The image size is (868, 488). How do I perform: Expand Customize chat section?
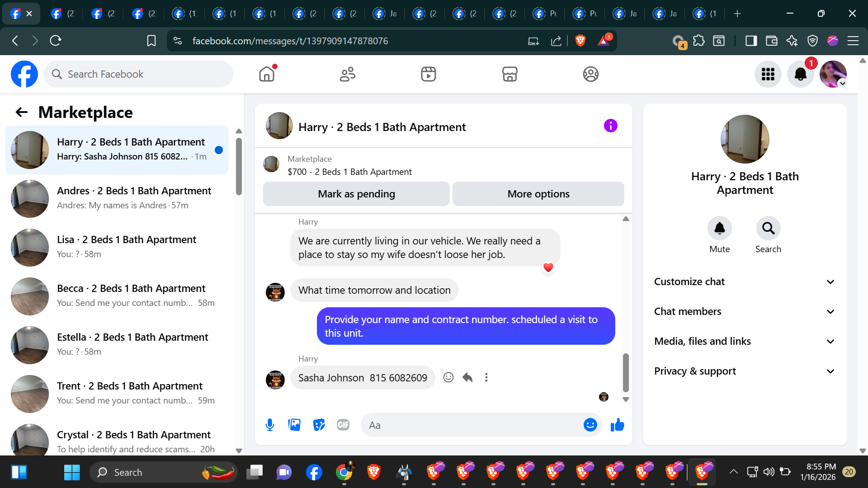tap(744, 282)
